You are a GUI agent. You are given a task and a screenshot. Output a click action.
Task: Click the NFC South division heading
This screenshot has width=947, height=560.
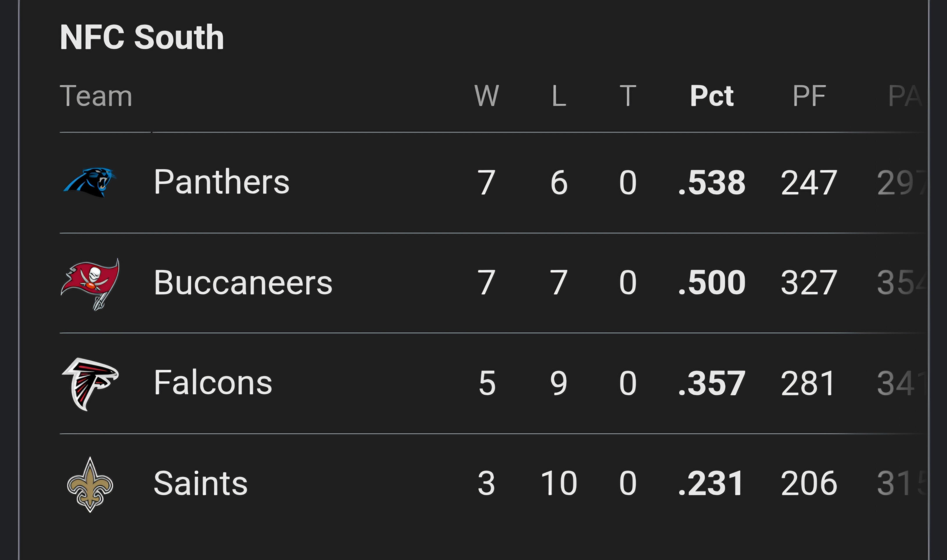142,37
